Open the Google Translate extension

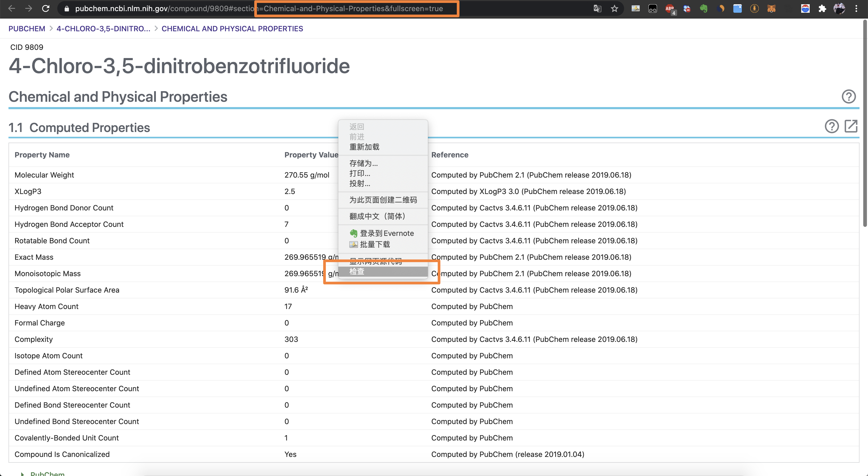pyautogui.click(x=597, y=8)
